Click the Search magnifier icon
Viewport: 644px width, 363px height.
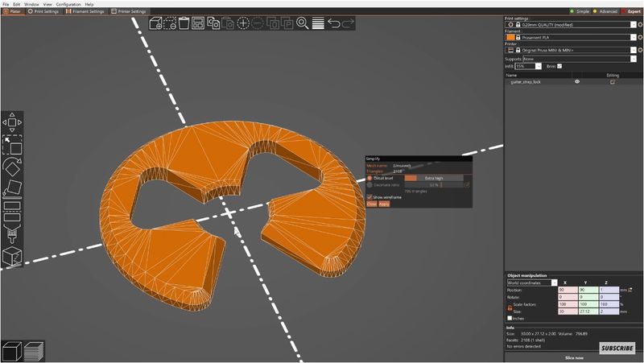(x=303, y=23)
